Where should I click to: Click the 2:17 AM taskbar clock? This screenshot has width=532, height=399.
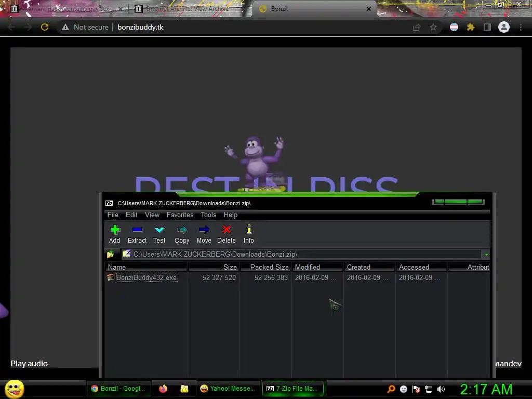click(x=486, y=389)
